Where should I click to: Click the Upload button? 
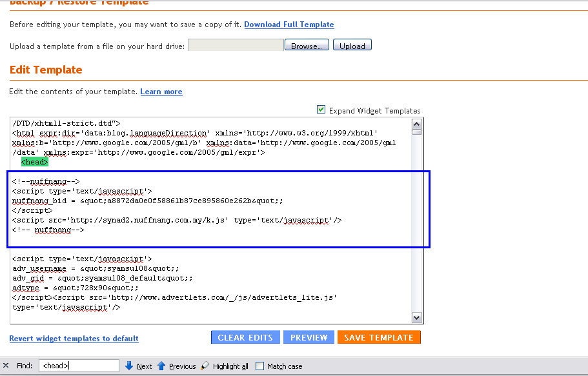tap(352, 45)
